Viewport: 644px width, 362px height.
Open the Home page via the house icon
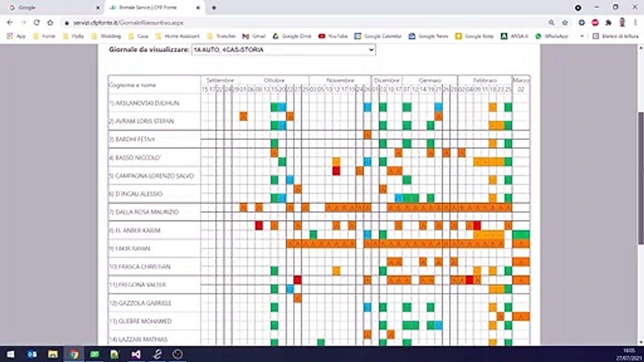click(50, 23)
